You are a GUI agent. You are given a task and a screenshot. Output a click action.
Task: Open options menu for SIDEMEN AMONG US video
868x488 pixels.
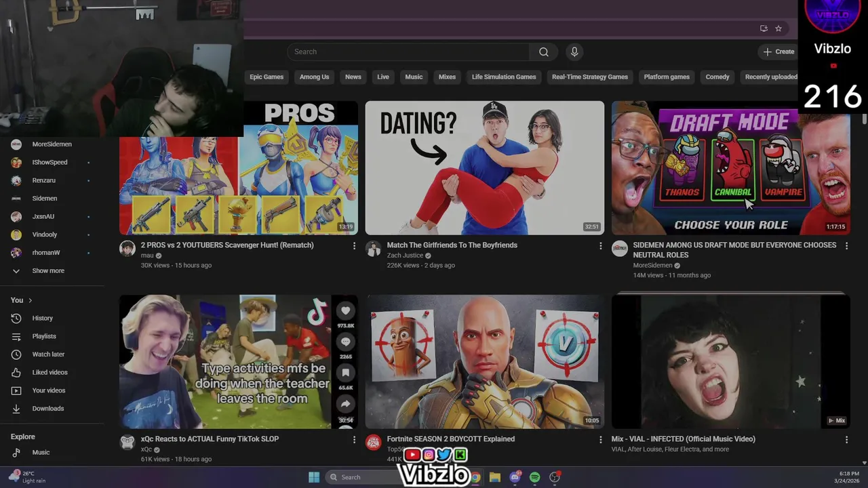tap(846, 246)
